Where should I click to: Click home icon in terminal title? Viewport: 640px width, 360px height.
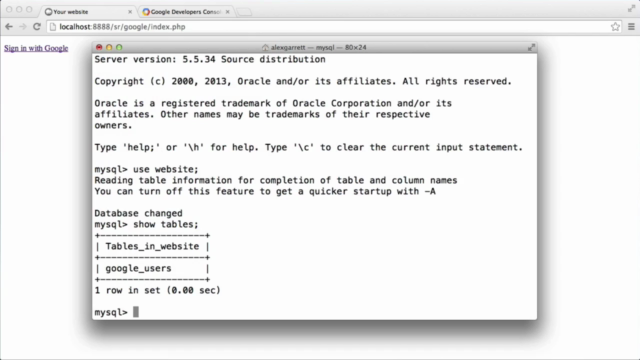tap(265, 47)
